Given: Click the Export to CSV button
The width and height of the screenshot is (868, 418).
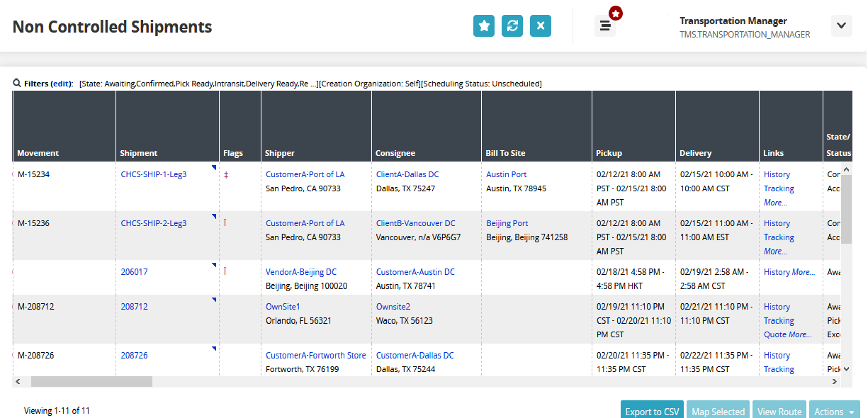Looking at the screenshot, I should tap(652, 412).
